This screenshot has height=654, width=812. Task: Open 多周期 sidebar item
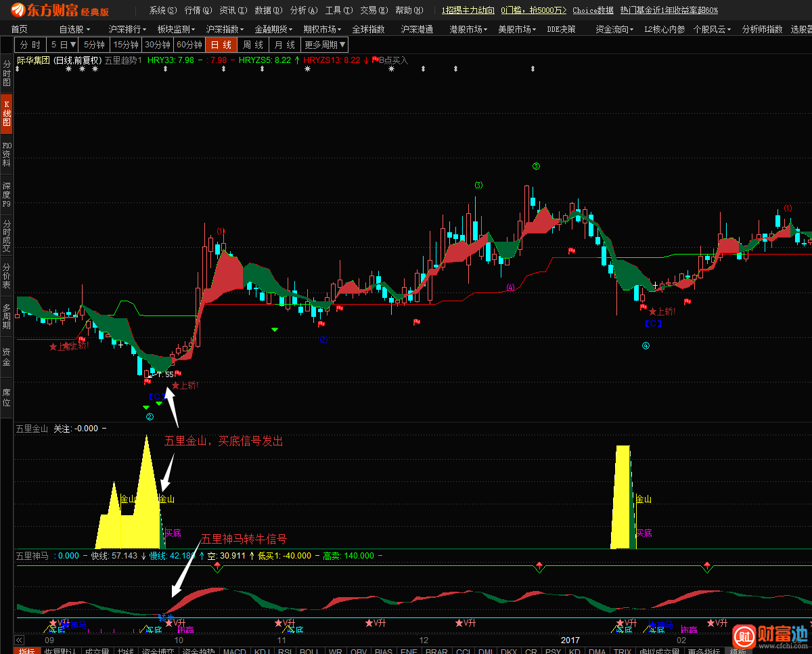7,316
